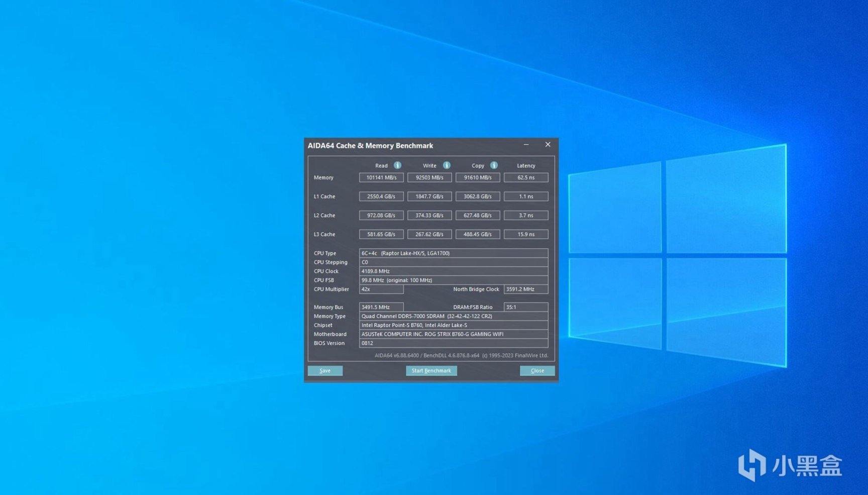
Task: Select the L2 Cache write value 374.33 GB/s
Action: click(429, 215)
